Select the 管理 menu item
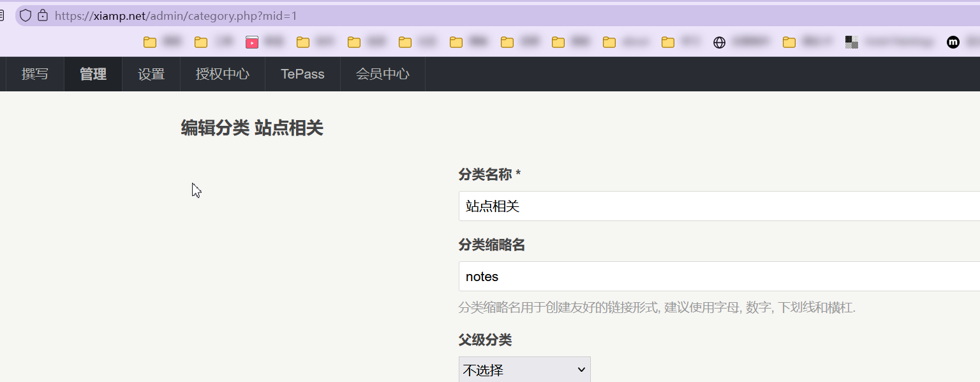 point(92,73)
